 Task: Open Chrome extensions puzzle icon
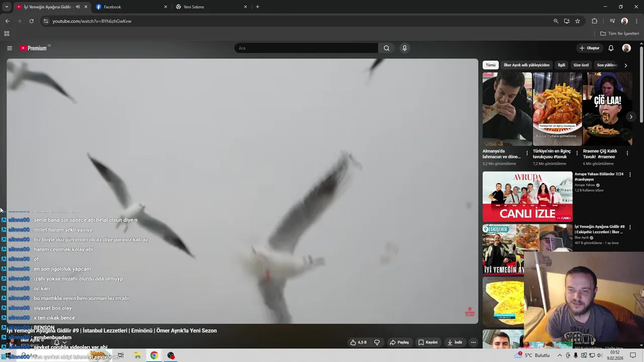click(x=594, y=21)
